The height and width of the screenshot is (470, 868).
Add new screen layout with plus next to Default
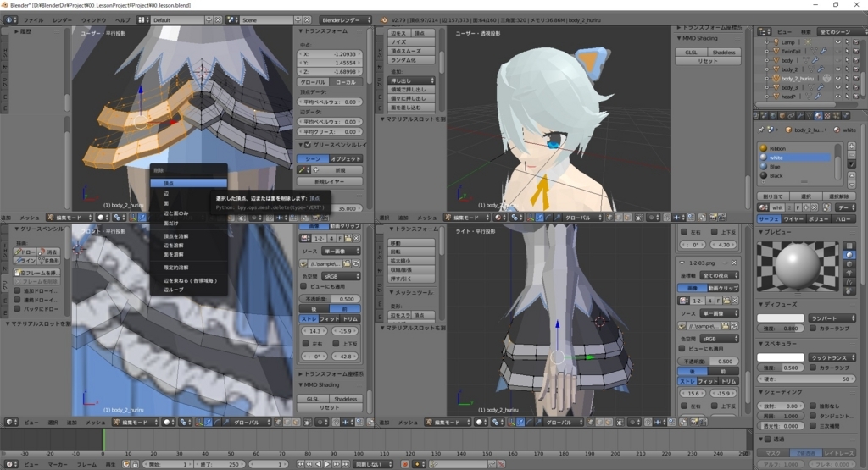(209, 20)
